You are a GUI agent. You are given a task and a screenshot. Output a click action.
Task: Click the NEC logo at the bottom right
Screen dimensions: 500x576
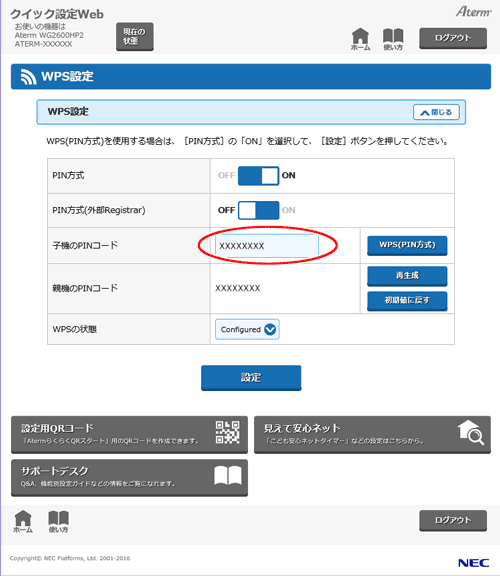point(474,563)
